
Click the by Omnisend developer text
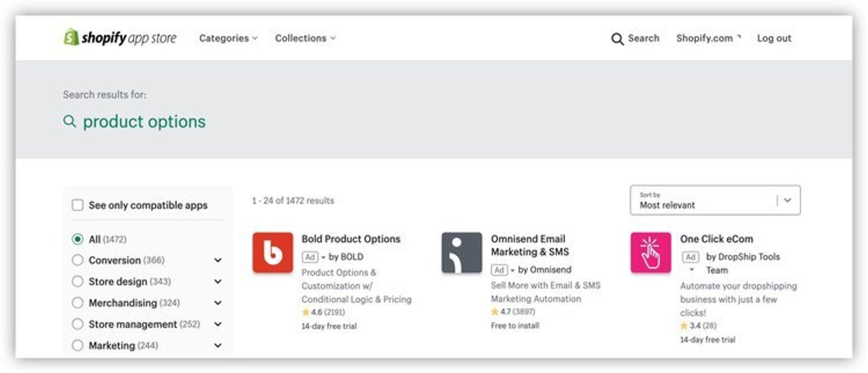coord(545,270)
